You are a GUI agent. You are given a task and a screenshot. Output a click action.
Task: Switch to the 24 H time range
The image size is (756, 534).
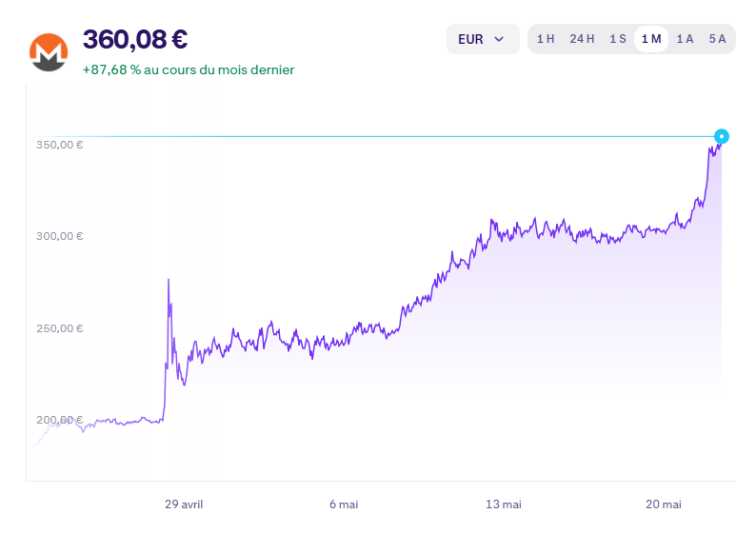(x=582, y=39)
